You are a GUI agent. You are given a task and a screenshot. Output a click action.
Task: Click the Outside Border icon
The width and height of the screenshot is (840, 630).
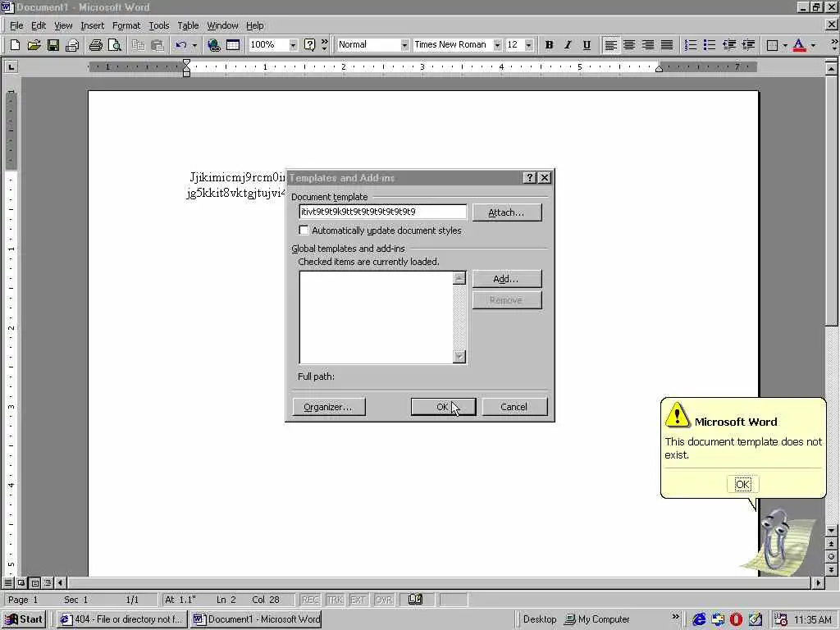[x=773, y=45]
